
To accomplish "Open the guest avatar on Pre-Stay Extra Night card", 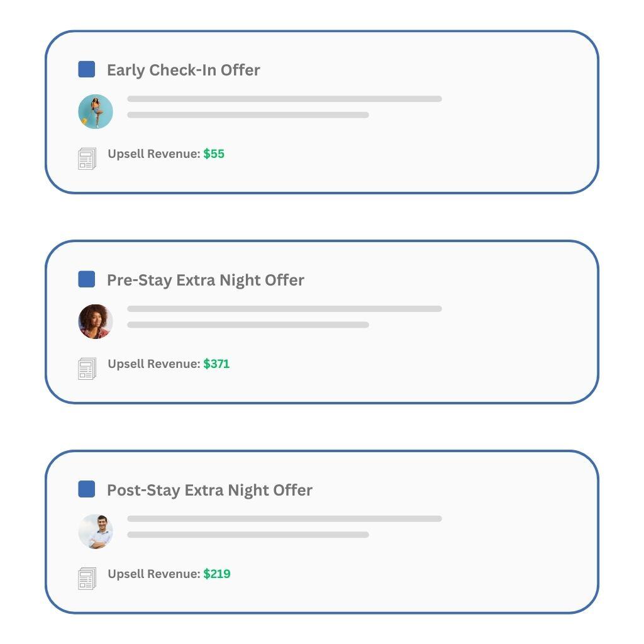I will [95, 321].
